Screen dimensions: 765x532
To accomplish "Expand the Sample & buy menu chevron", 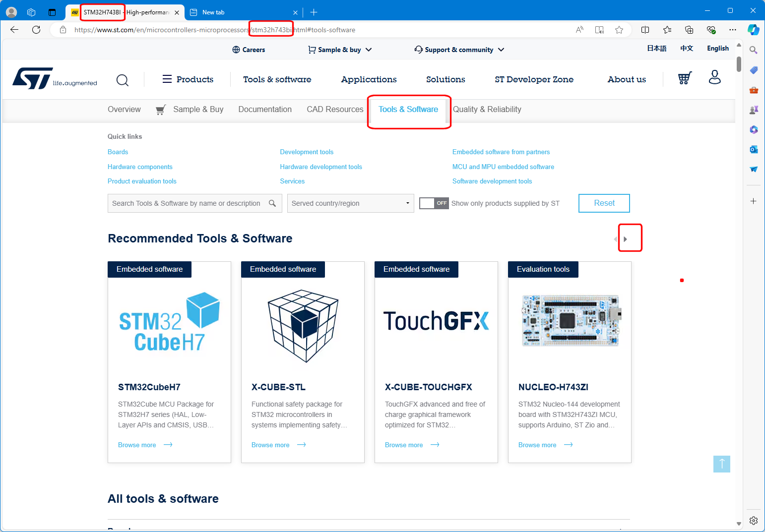I will pyautogui.click(x=369, y=49).
